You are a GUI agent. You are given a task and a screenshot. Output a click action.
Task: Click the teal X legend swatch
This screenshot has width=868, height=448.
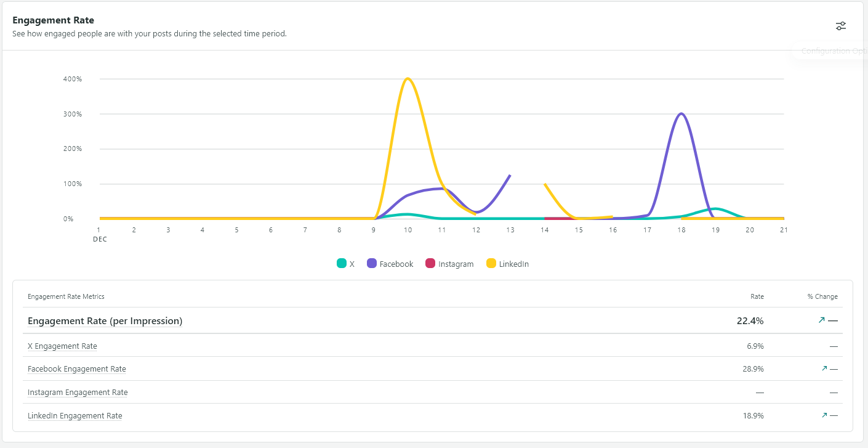342,264
